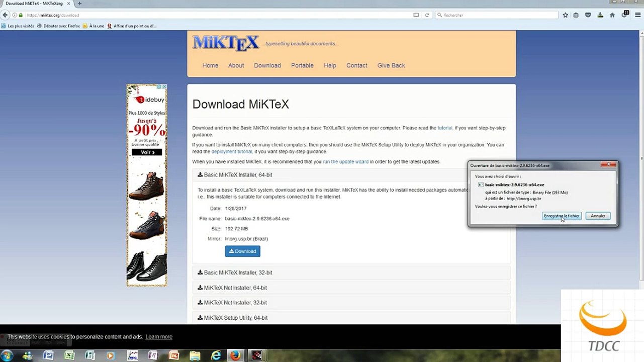Click the AdChoices icon on the tidebuy ad
The height and width of the screenshot is (362, 644).
click(159, 87)
